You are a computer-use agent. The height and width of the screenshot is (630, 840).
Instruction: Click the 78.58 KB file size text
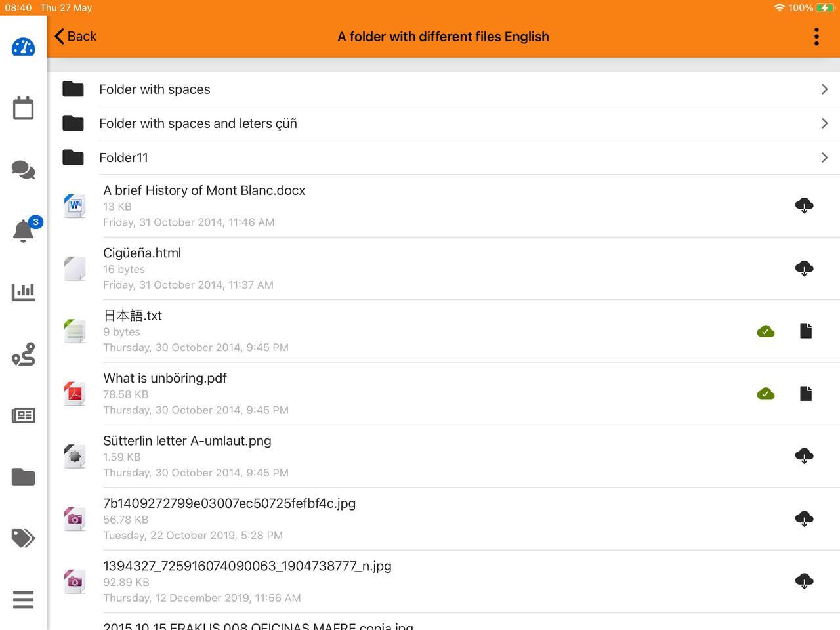point(125,394)
